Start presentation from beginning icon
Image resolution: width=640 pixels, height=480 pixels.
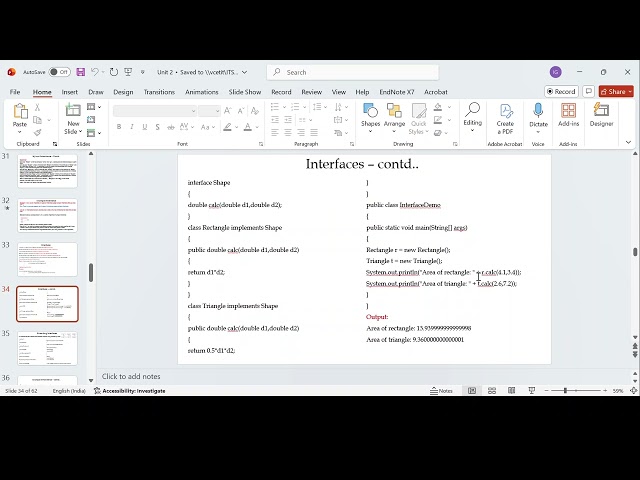point(128,72)
